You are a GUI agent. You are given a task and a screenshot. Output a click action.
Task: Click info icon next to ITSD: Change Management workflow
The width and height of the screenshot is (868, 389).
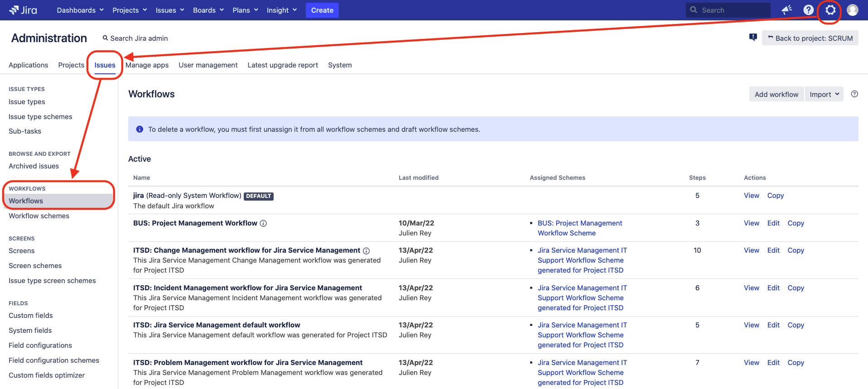(366, 251)
